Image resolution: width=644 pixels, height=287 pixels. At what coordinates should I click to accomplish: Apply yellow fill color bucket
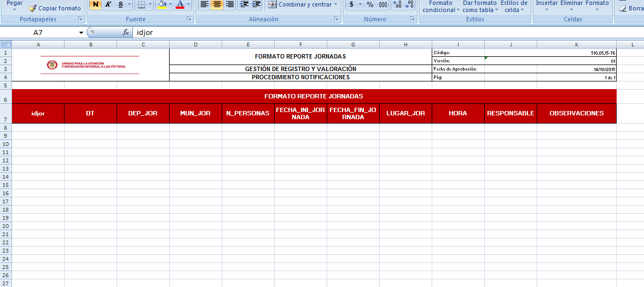161,4
